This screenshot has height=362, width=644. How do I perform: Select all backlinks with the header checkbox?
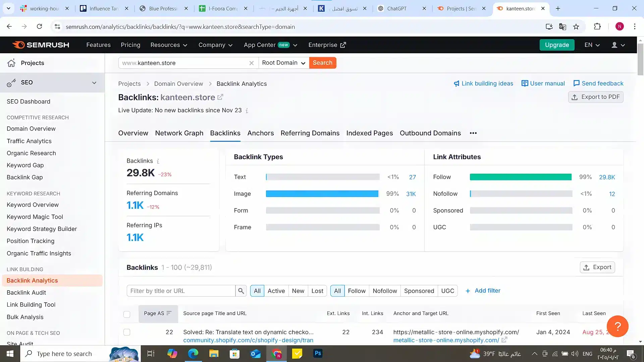(127, 314)
